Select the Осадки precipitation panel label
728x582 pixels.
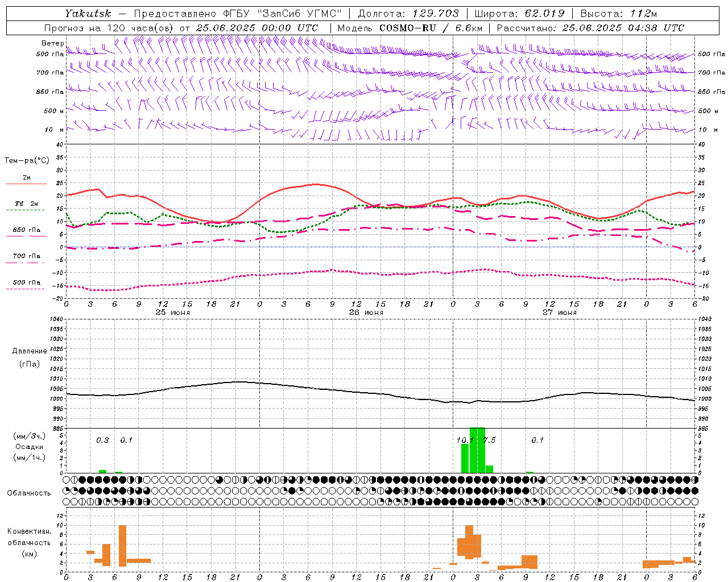(x=30, y=447)
